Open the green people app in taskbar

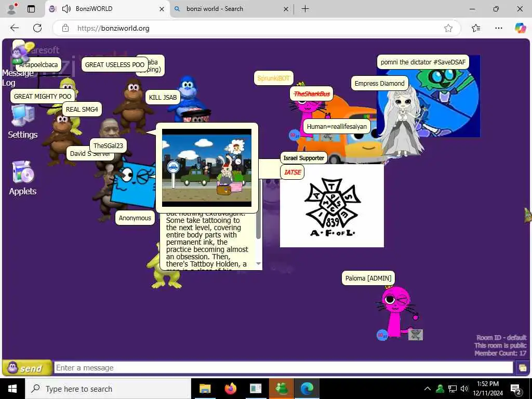281,389
